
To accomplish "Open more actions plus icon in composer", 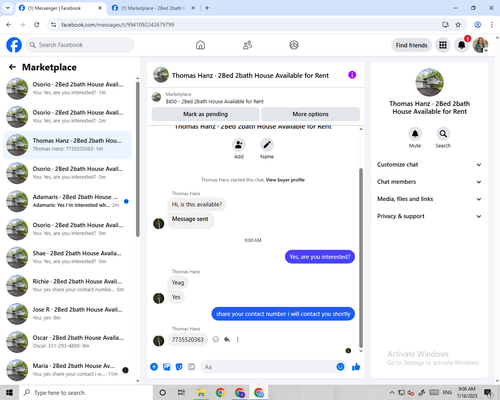I will [154, 367].
